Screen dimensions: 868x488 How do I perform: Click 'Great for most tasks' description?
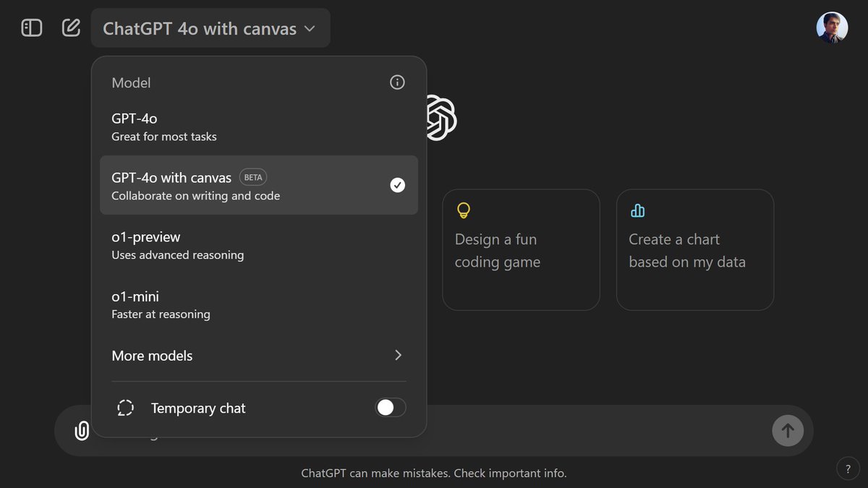[x=164, y=137]
